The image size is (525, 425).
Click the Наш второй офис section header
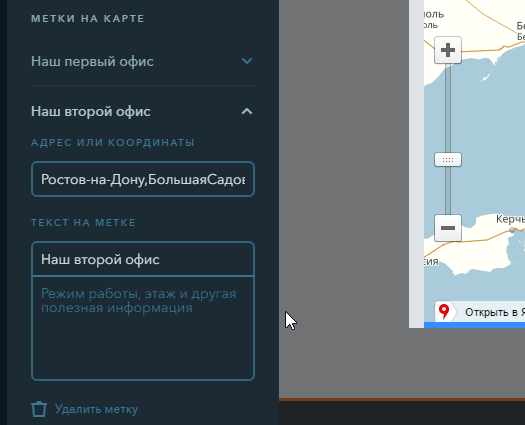[x=143, y=112]
